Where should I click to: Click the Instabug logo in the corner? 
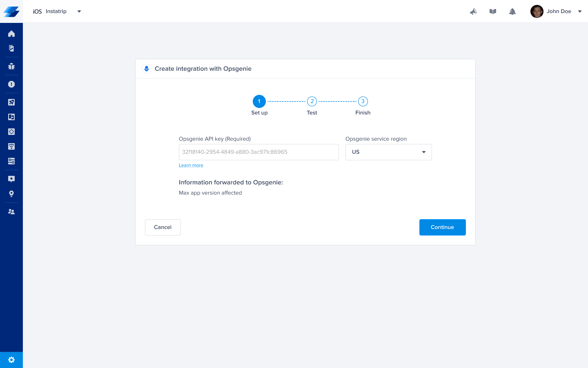[x=11, y=11]
